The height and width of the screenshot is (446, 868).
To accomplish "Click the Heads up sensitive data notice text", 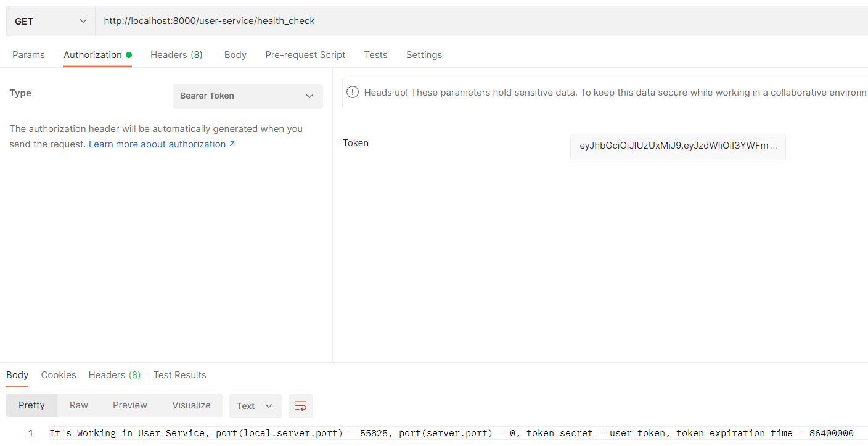I will click(x=616, y=93).
